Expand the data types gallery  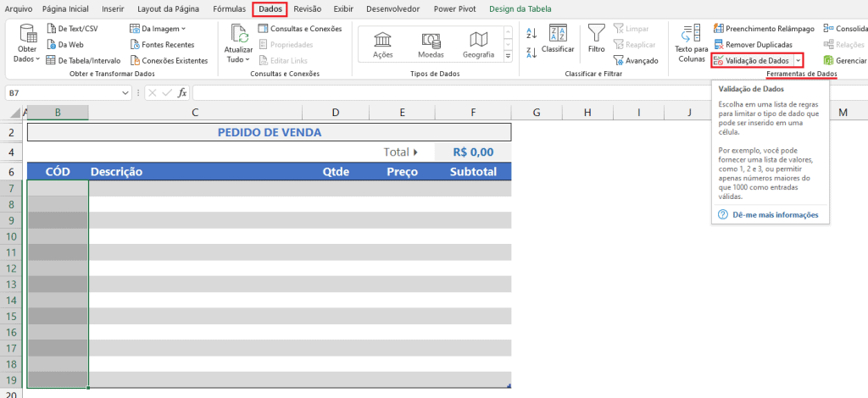509,57
